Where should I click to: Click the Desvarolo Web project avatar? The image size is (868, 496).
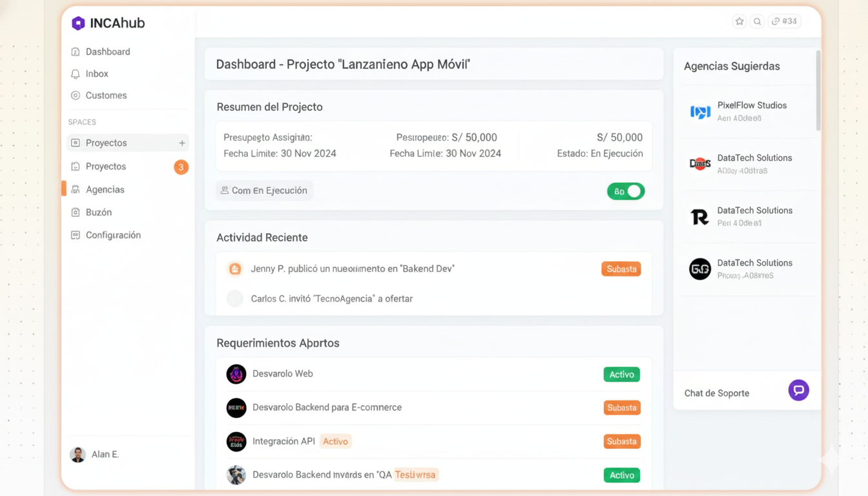pos(236,374)
